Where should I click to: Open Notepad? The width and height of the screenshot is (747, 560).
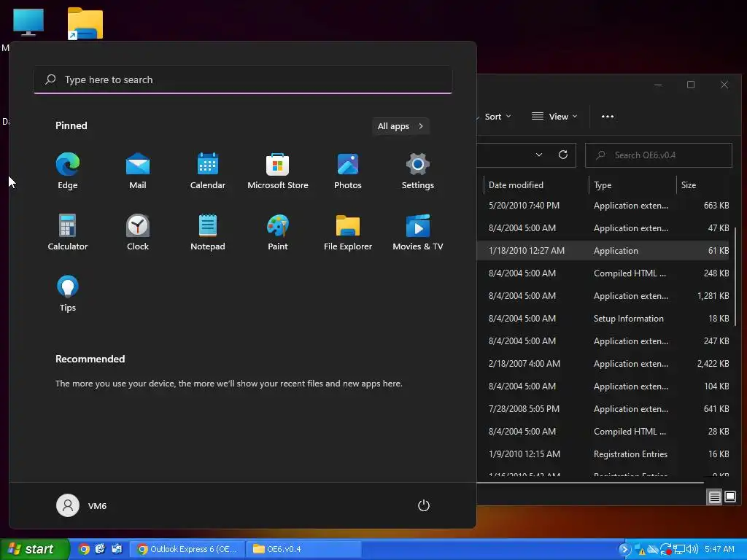[208, 232]
